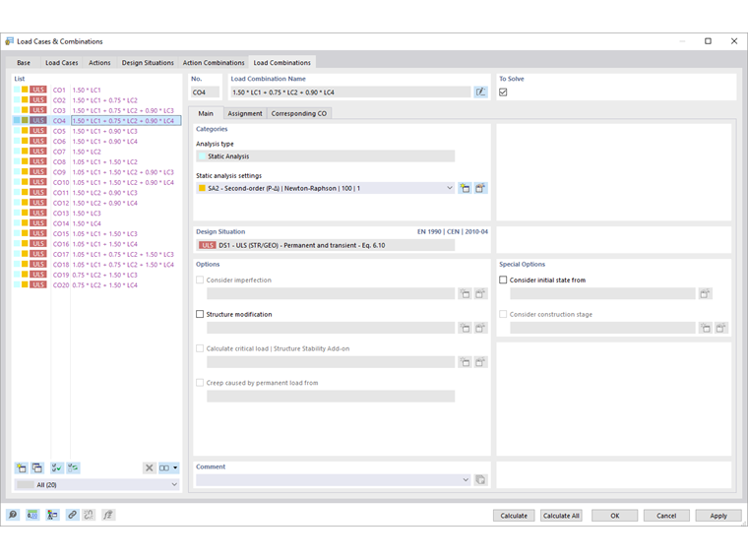Open list view layout dropdown arrow
Image resolution: width=748 pixels, height=560 pixels.
175,467
